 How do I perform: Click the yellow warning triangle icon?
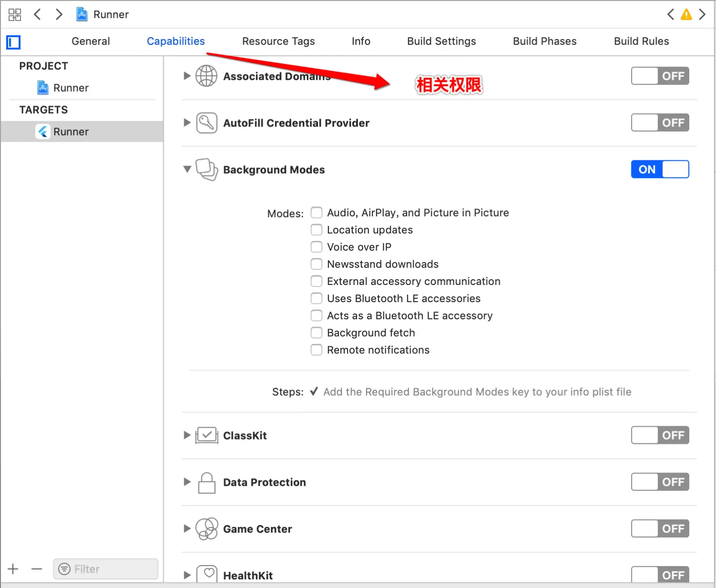[x=686, y=14]
